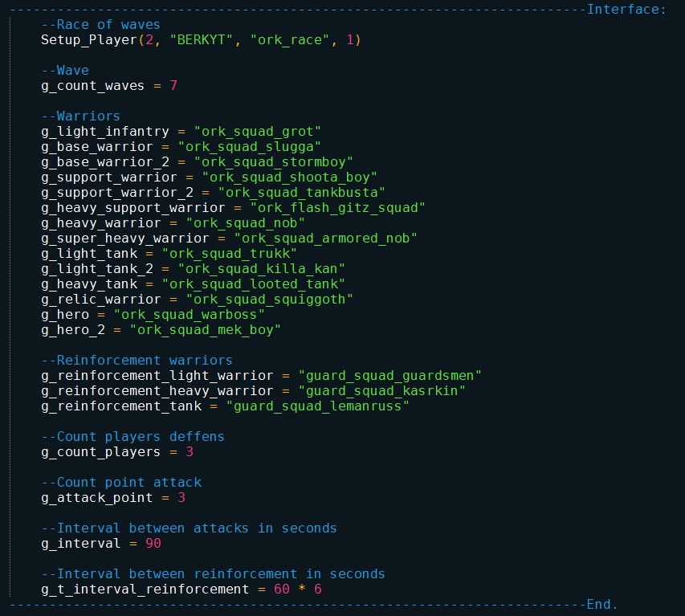Screen dimensions: 685x616
Task: Click the "ork_flash_gitz_squad" string
Action: click(x=337, y=208)
